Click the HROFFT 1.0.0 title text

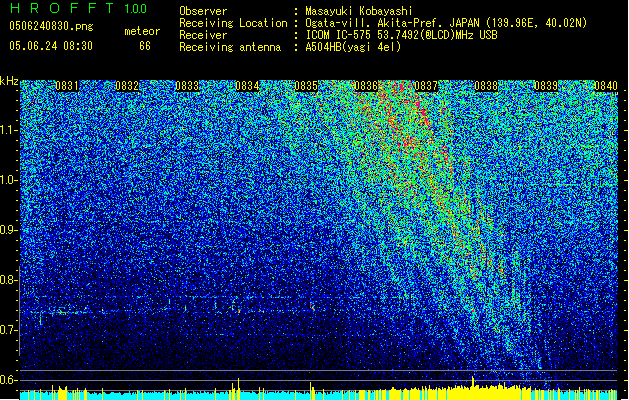point(78,8)
